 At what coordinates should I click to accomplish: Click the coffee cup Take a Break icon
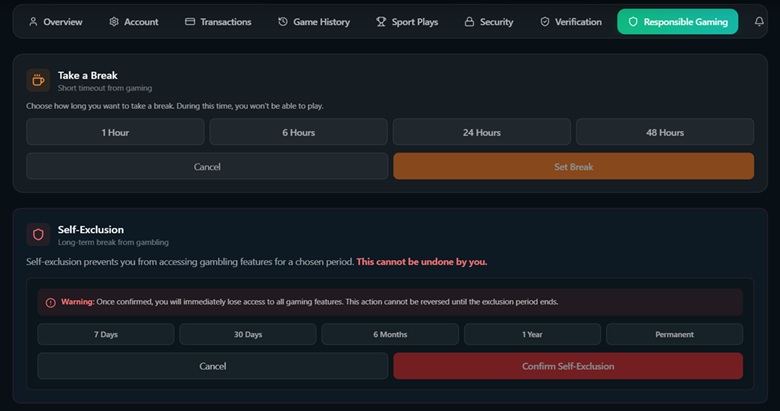pyautogui.click(x=38, y=81)
